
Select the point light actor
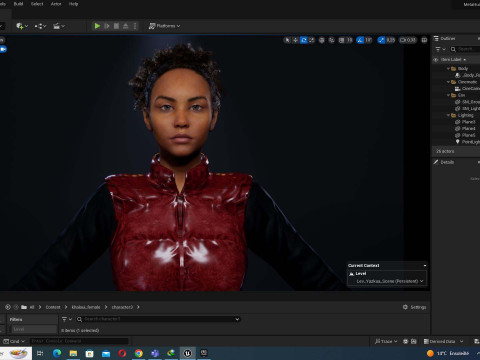[470, 142]
